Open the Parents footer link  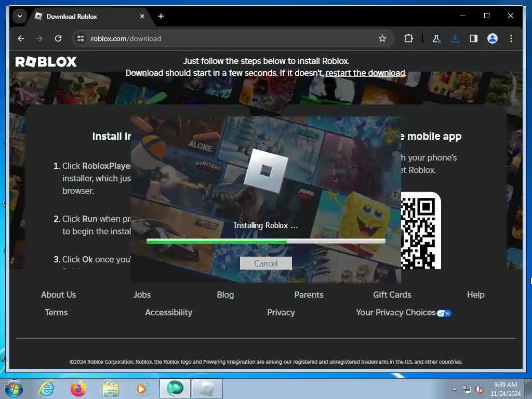coord(309,295)
